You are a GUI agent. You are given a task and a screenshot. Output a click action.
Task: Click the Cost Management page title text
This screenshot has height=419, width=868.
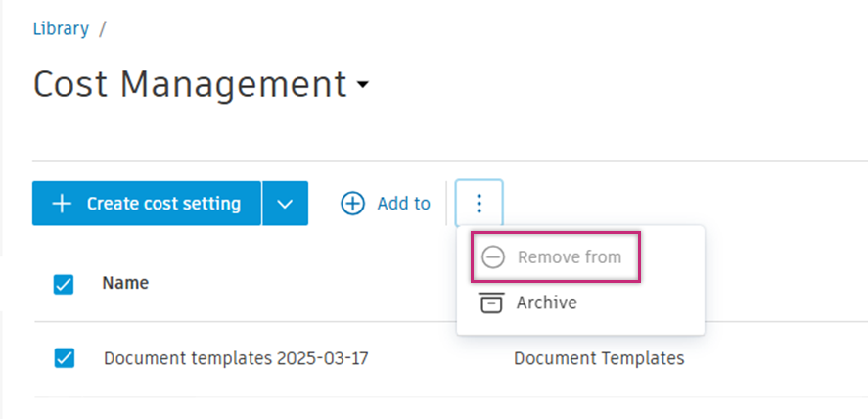(190, 85)
